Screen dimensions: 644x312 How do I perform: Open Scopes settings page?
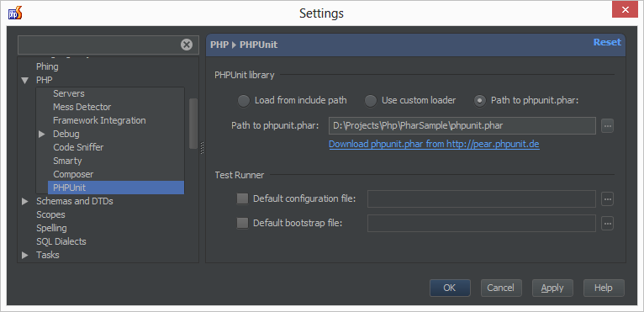coord(50,214)
